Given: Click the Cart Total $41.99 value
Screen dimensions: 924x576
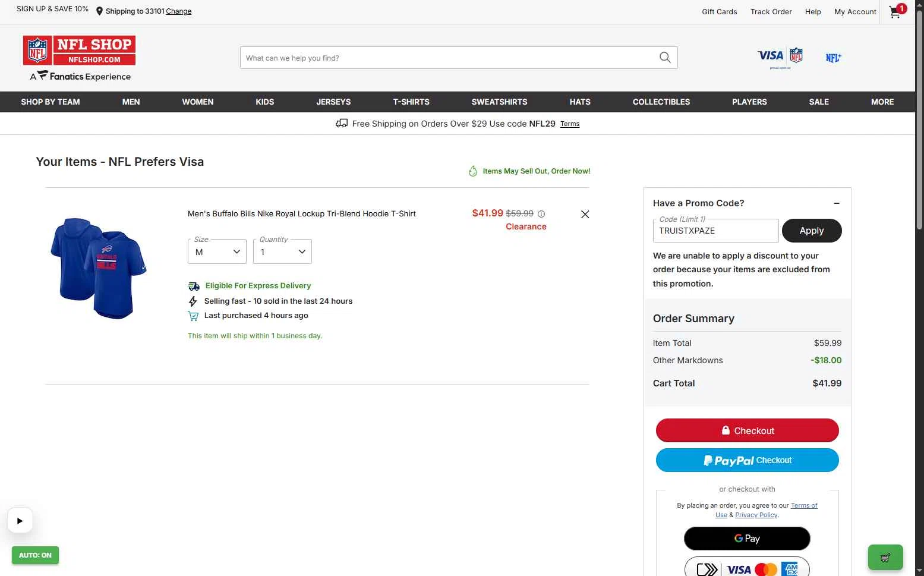Looking at the screenshot, I should pos(827,383).
